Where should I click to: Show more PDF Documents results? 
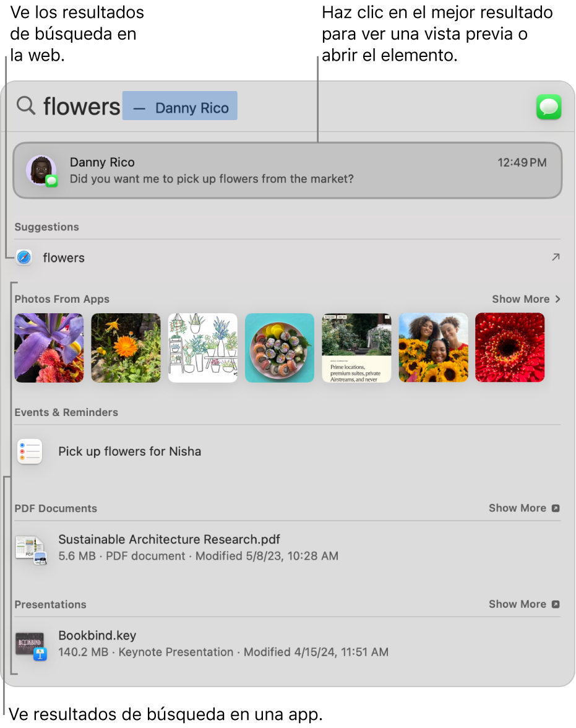pyautogui.click(x=524, y=508)
